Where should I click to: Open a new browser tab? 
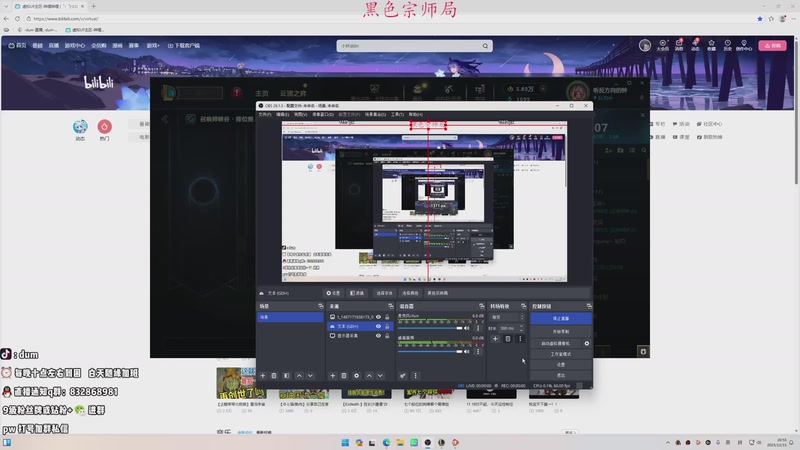click(x=93, y=6)
